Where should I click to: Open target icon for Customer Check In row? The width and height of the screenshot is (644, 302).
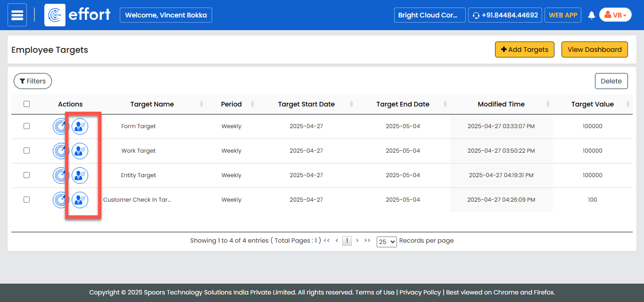click(61, 200)
